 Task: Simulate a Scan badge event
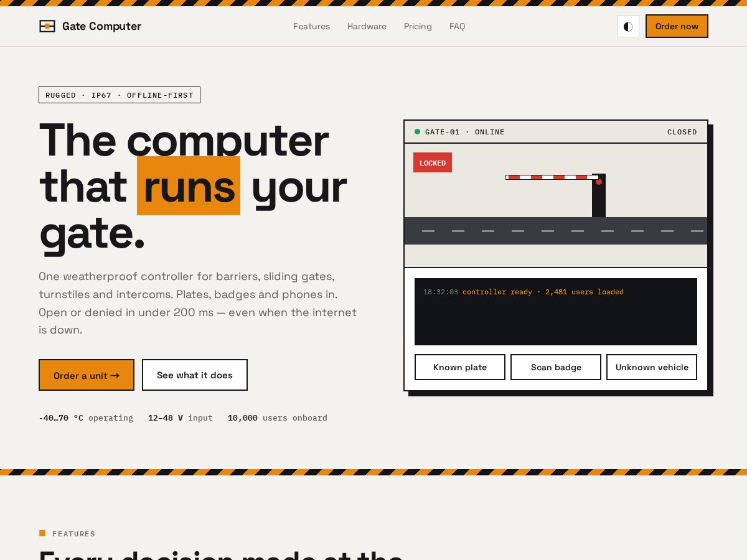coord(556,367)
